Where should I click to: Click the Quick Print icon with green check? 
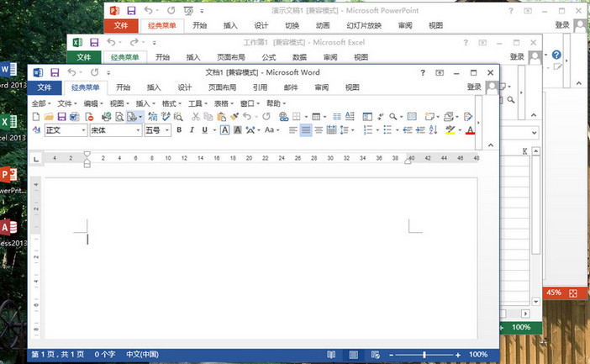(107, 117)
